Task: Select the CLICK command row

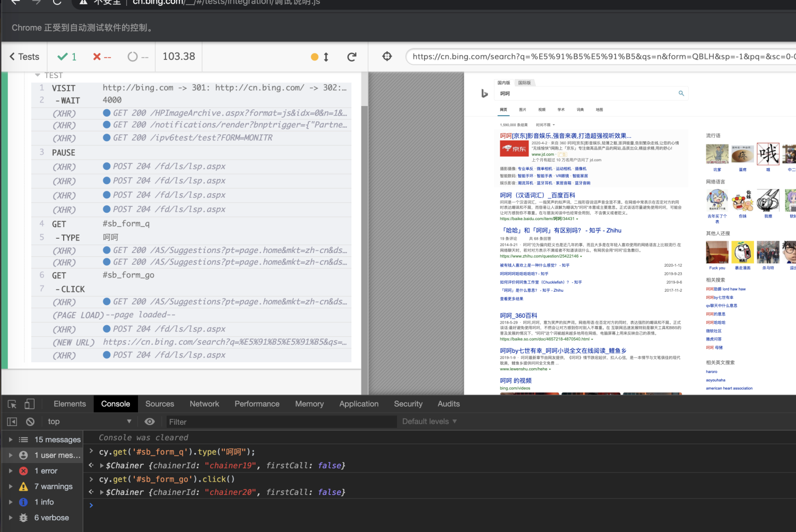Action: pos(191,289)
